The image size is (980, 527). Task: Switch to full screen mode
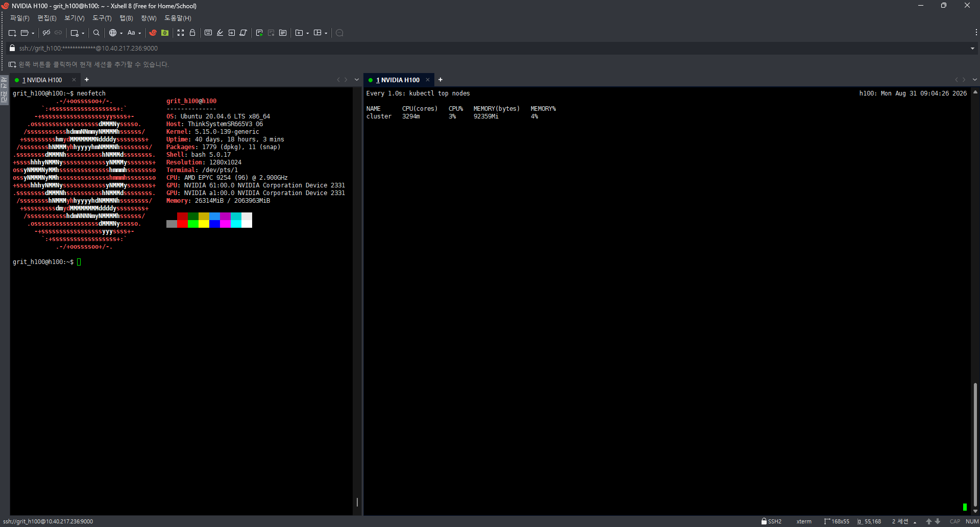pyautogui.click(x=181, y=33)
